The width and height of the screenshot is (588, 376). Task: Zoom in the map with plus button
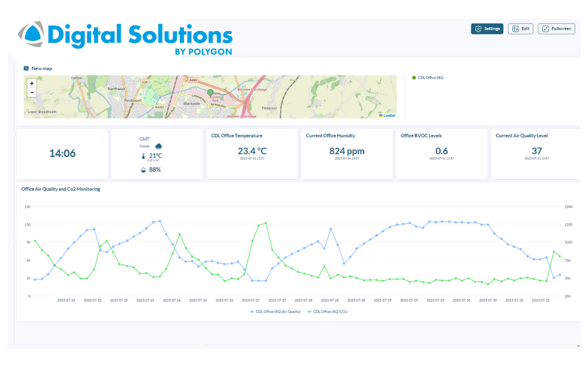32,83
